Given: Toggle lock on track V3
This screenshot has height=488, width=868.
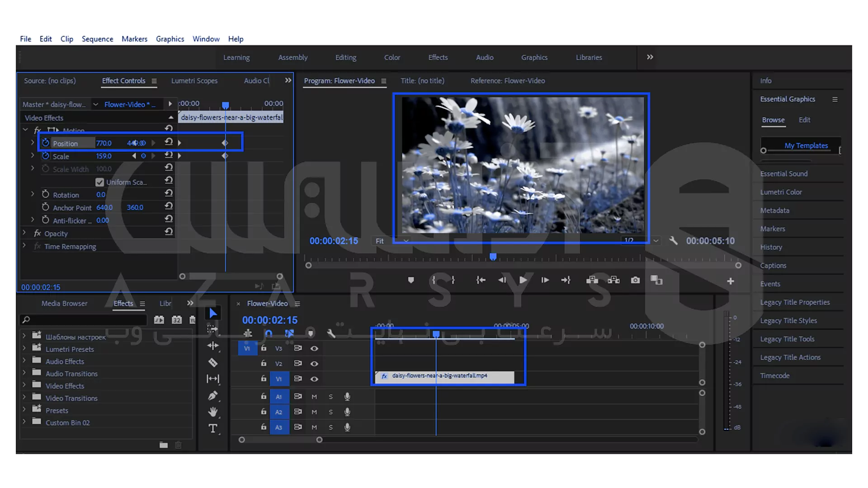Looking at the screenshot, I should point(264,348).
